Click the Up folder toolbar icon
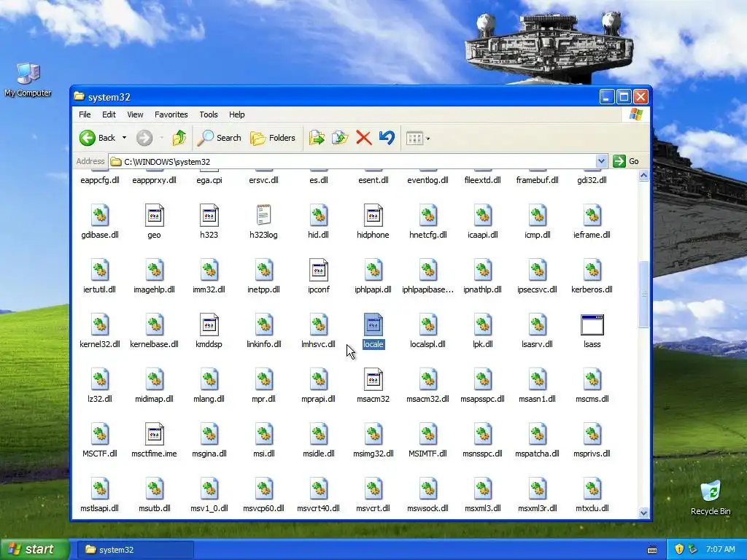Image resolution: width=747 pixels, height=560 pixels. pos(179,138)
